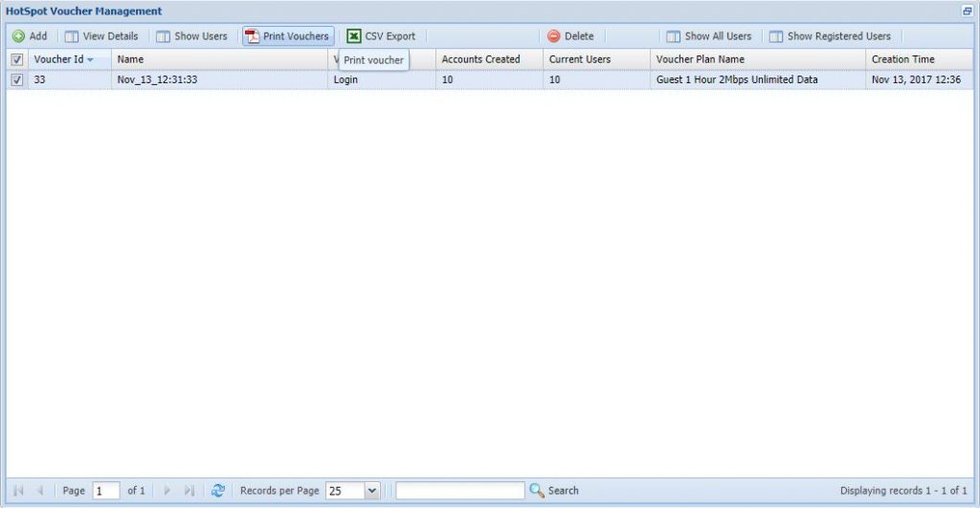The image size is (980, 508).
Task: Click the red Delete icon
Action: point(554,36)
